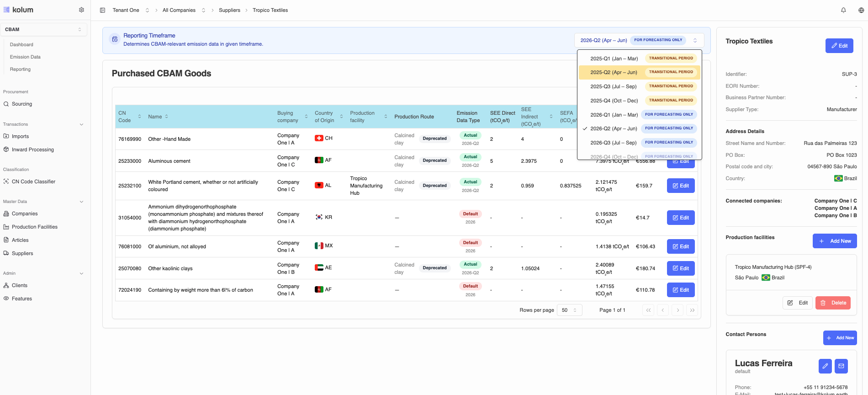Select 2025-Q2 (Apr – Jun) timeframe
868x395 pixels.
[640, 72]
